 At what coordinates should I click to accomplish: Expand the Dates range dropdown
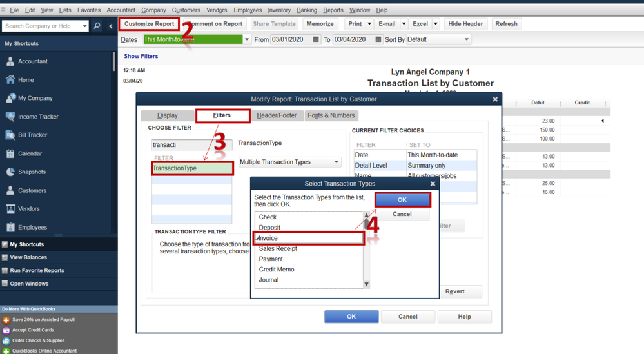(x=247, y=39)
